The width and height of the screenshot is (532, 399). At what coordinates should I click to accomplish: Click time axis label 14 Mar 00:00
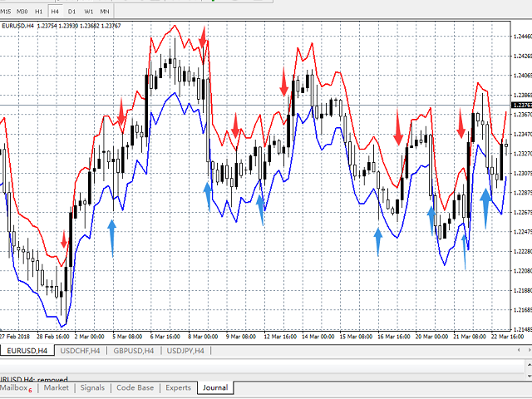click(x=318, y=337)
